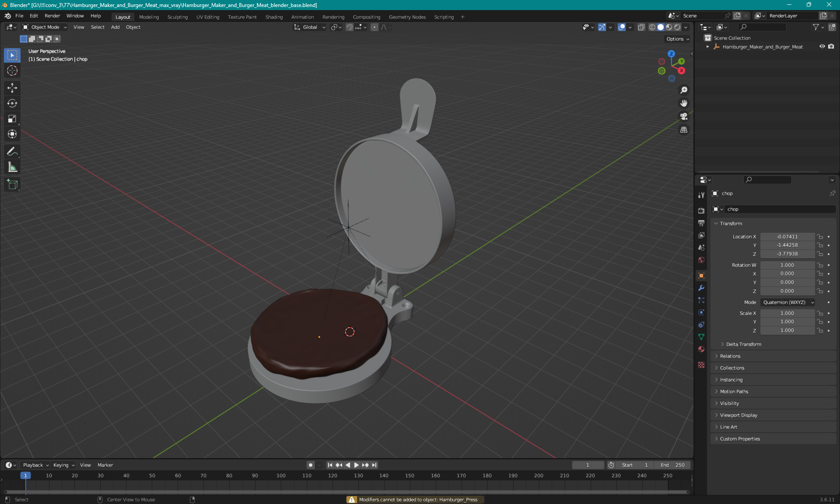Choose the Move tool
Viewport: 840px width, 504px height.
(12, 88)
